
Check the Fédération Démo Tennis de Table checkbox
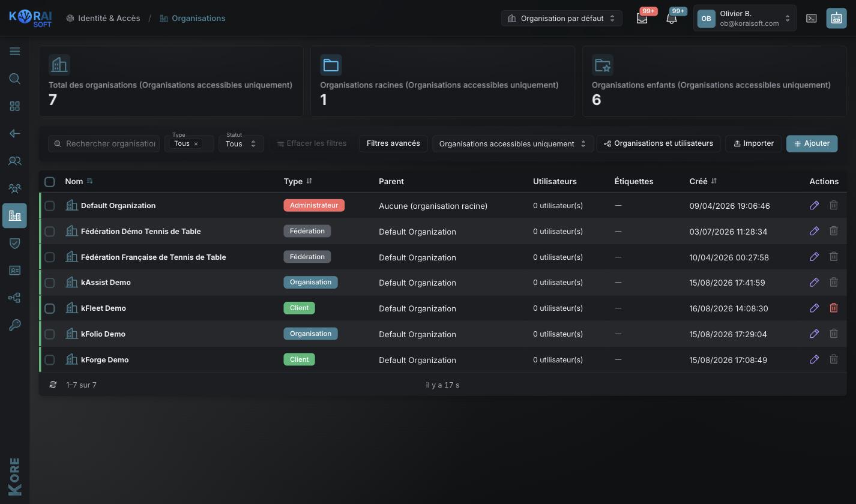[x=50, y=231]
